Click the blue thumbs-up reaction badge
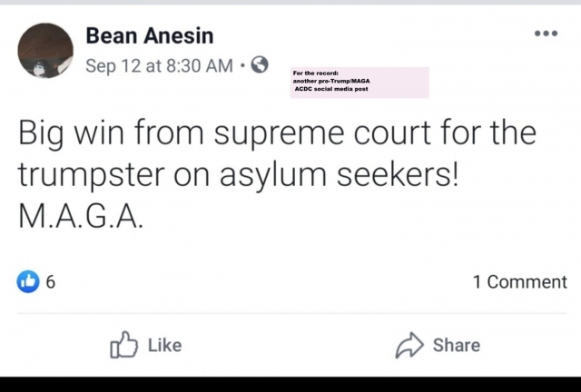This screenshot has width=581, height=392. click(x=28, y=282)
